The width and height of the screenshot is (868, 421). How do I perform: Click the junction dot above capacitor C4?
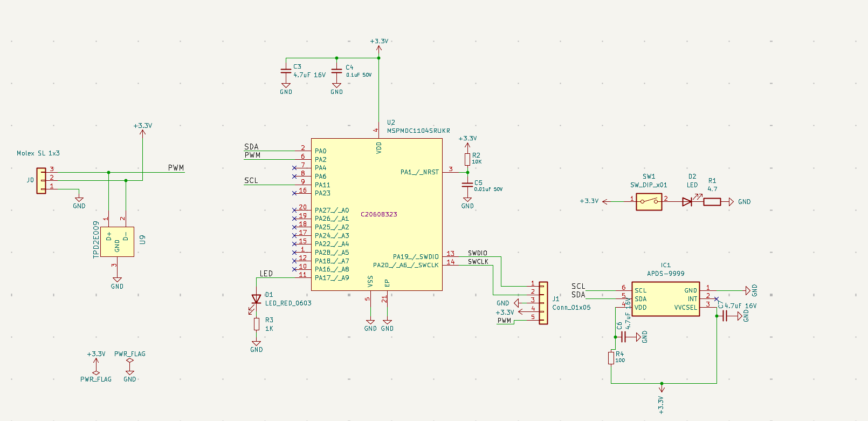coord(336,58)
